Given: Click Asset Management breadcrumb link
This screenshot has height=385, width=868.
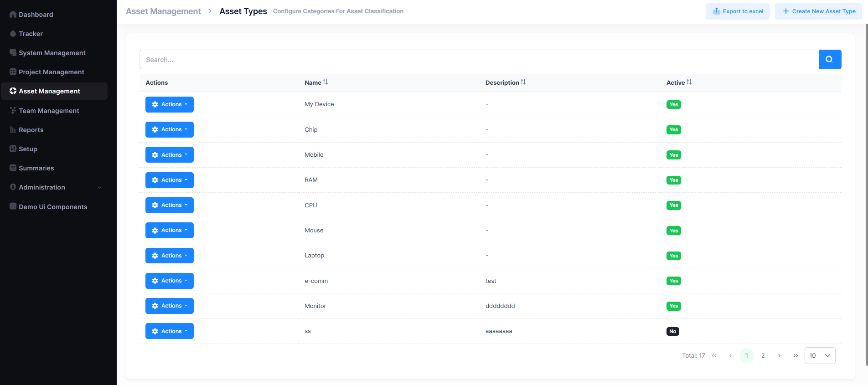Looking at the screenshot, I should (x=163, y=11).
